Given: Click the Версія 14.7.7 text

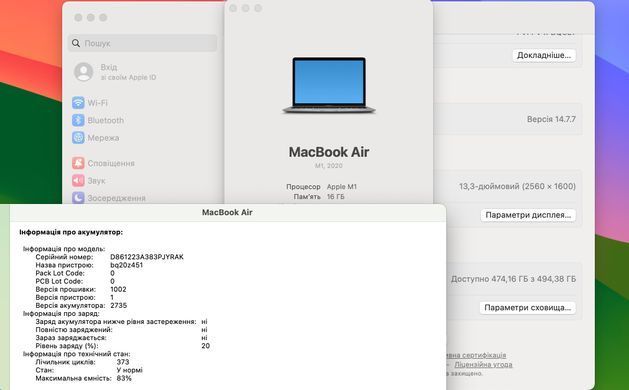Looking at the screenshot, I should pyautogui.click(x=551, y=119).
